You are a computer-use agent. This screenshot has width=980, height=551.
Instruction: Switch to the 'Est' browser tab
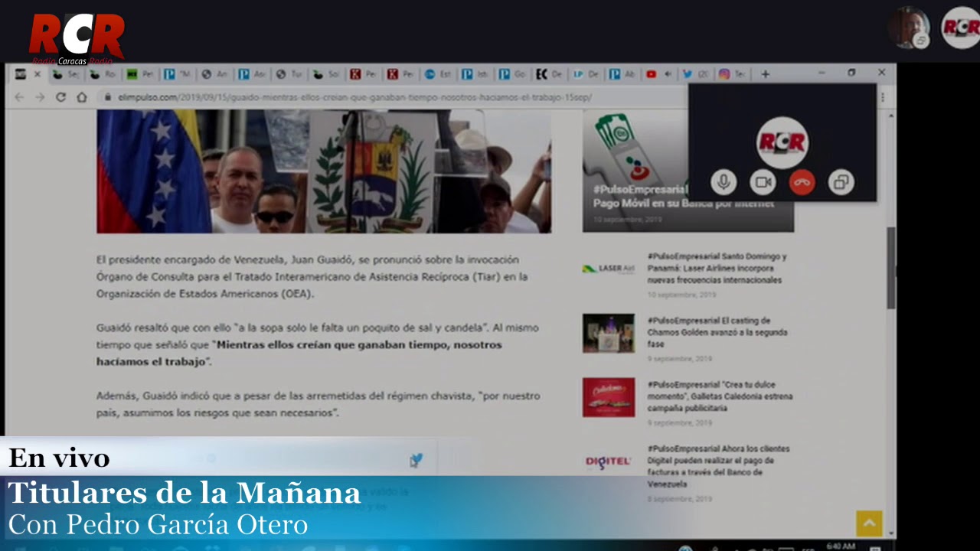click(439, 74)
